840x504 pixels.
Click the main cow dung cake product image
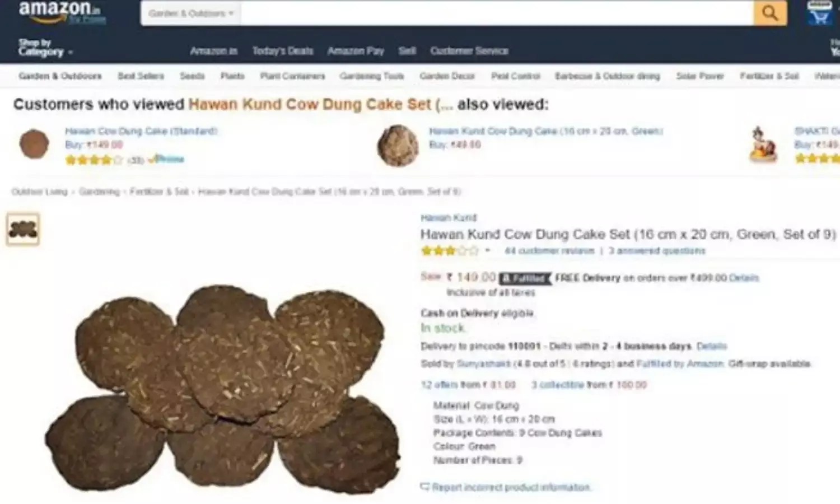tap(223, 389)
